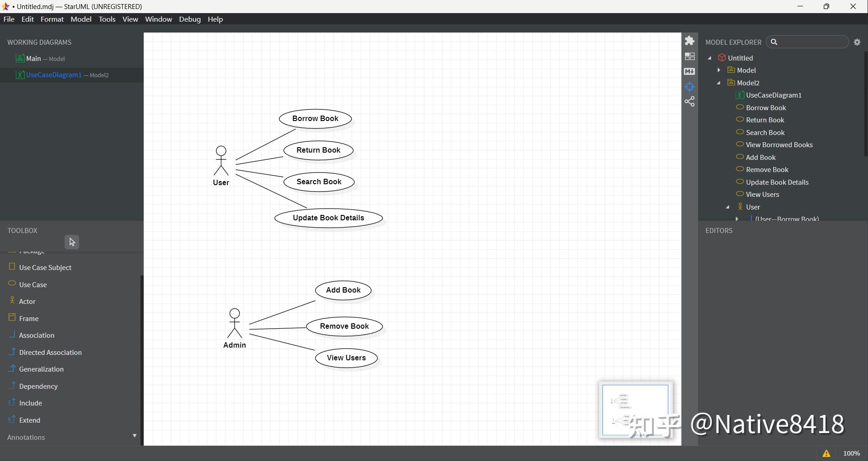Viewport: 868px width, 461px height.
Task: Open the Extensions puzzle icon panel
Action: 690,40
